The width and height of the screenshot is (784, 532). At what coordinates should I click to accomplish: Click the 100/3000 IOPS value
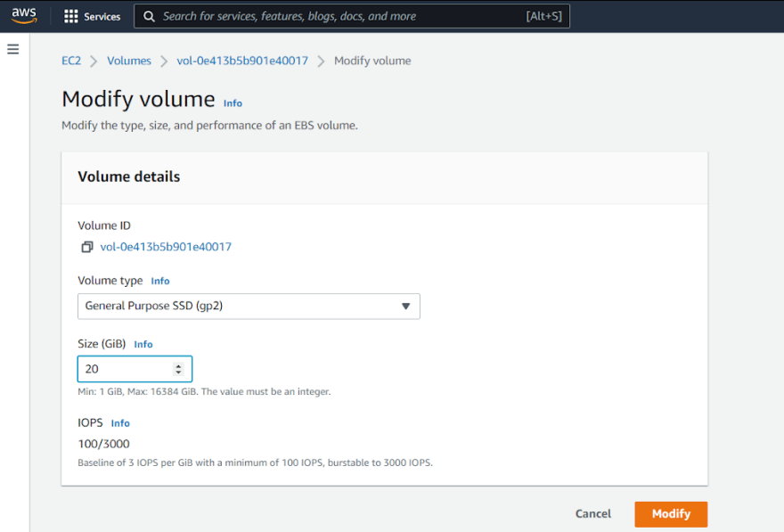pyautogui.click(x=103, y=444)
